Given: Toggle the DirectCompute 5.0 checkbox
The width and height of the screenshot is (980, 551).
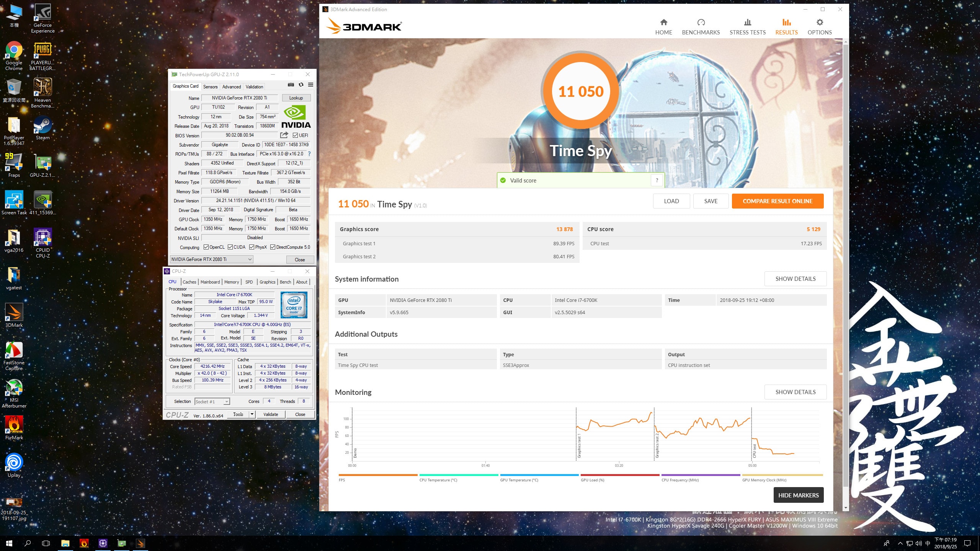Looking at the screenshot, I should click(273, 247).
